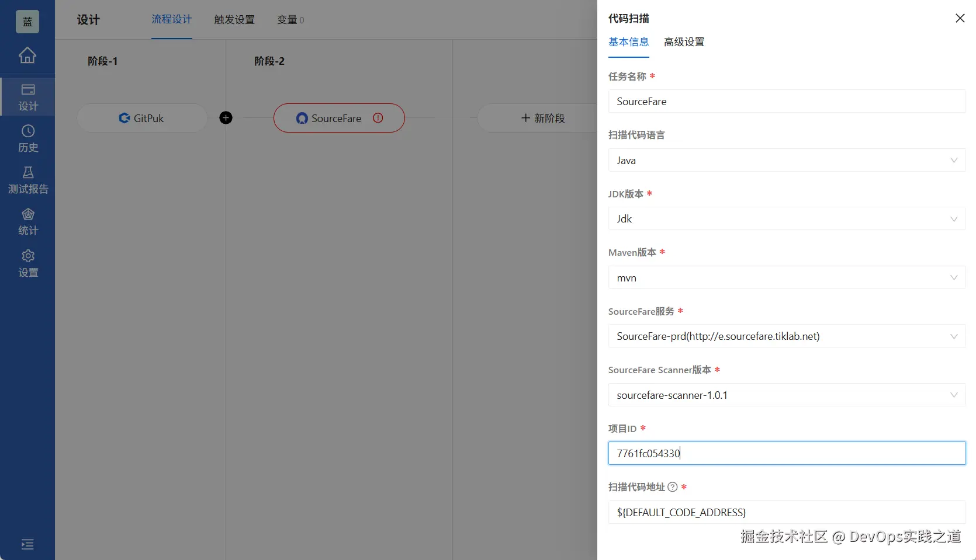The image size is (976, 560).
Task: Click the 阶段-1 stage title
Action: [103, 61]
